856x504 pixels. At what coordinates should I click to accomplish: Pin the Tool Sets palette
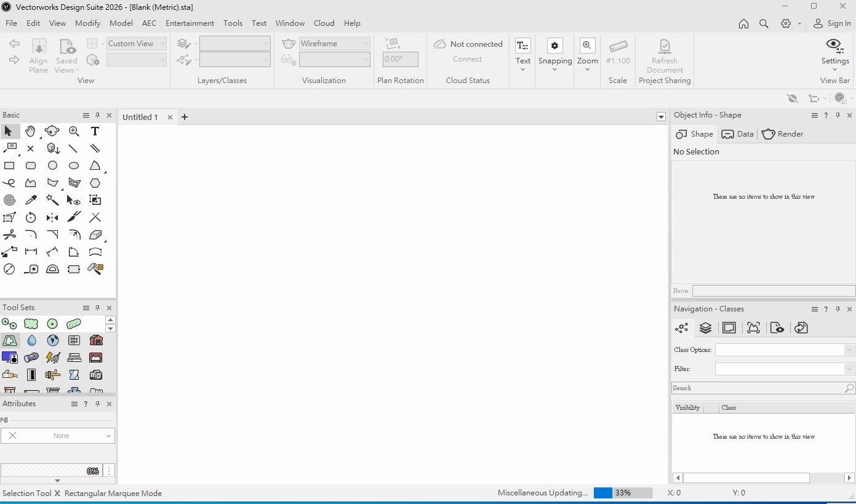coord(97,308)
